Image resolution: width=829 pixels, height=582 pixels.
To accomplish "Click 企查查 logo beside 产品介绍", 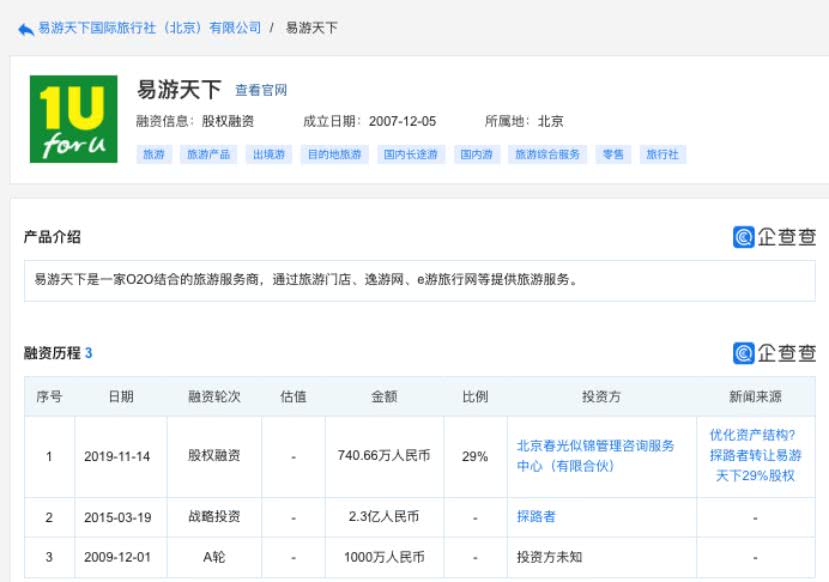I will click(775, 237).
